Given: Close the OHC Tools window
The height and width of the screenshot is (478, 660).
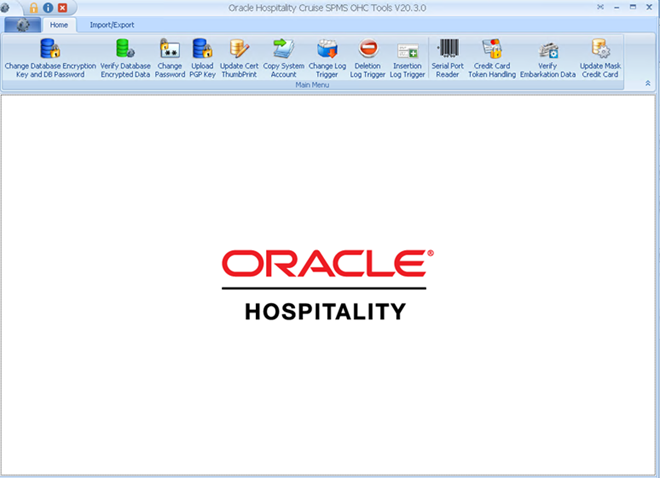Looking at the screenshot, I should click(x=649, y=7).
